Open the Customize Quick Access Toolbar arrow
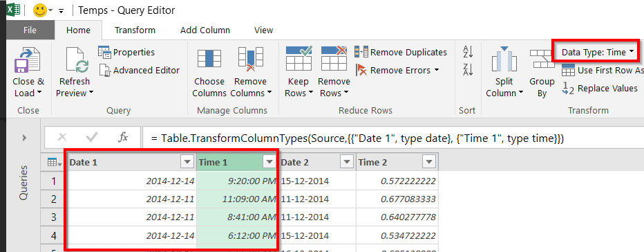644x252 pixels. [61, 11]
